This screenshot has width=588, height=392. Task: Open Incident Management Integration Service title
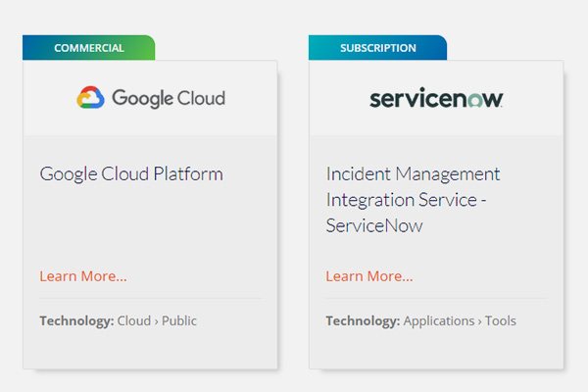(x=413, y=200)
